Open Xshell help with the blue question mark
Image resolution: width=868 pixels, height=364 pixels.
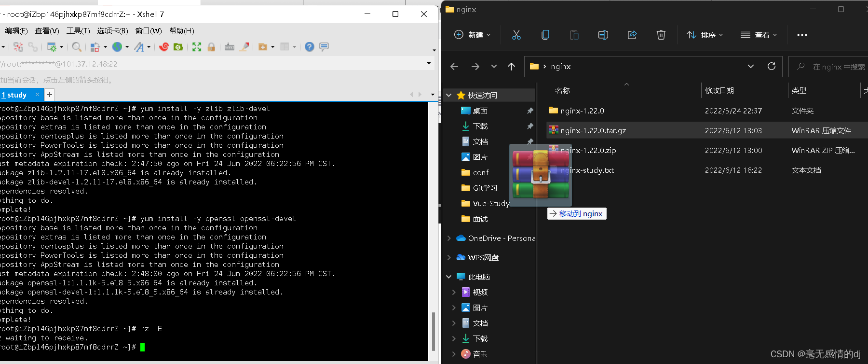point(310,47)
